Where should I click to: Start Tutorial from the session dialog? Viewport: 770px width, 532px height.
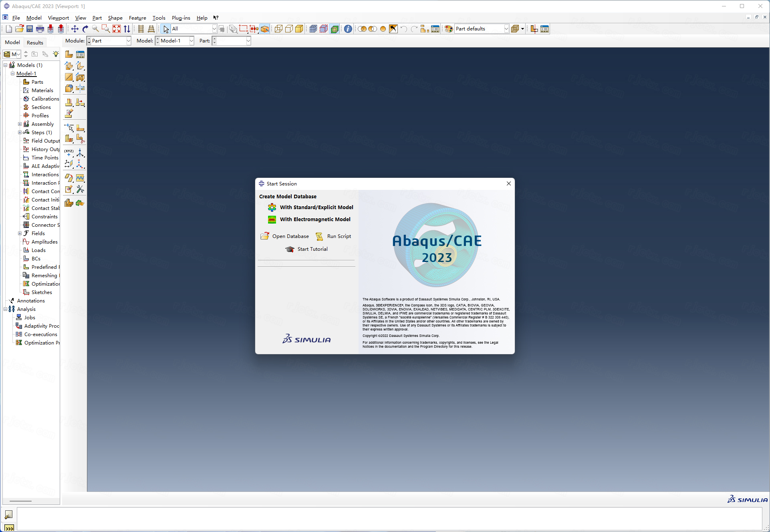pyautogui.click(x=312, y=249)
